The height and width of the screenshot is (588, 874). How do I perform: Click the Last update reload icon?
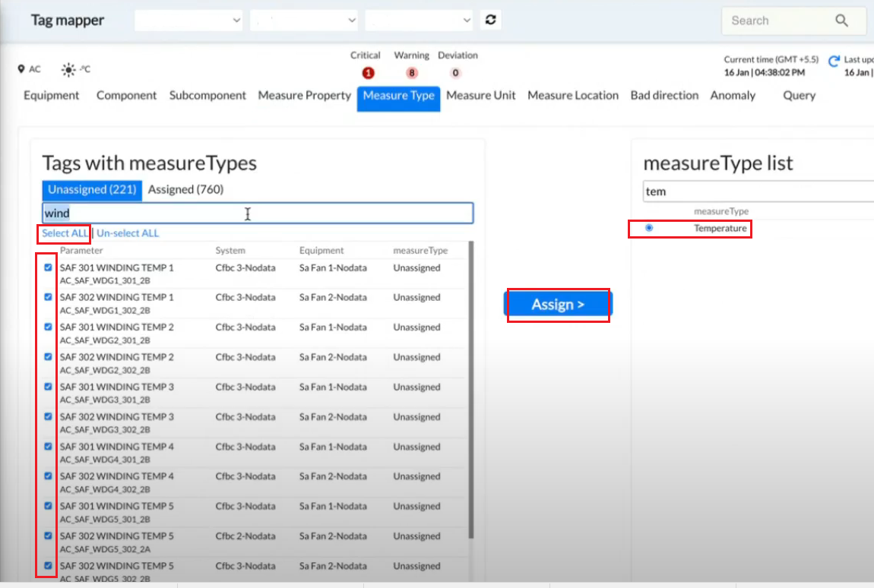(x=834, y=61)
